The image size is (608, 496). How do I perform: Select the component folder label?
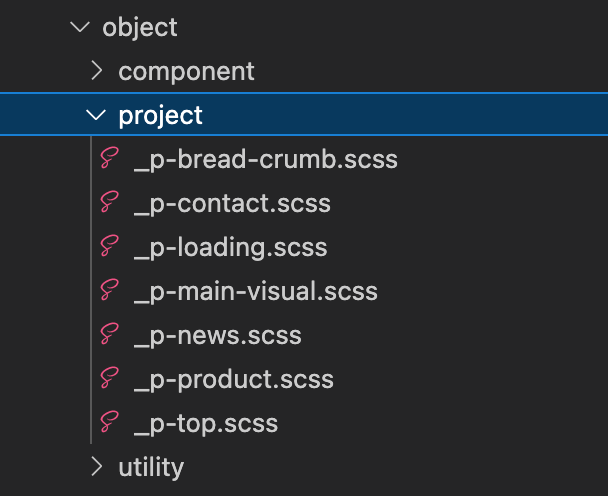point(186,72)
